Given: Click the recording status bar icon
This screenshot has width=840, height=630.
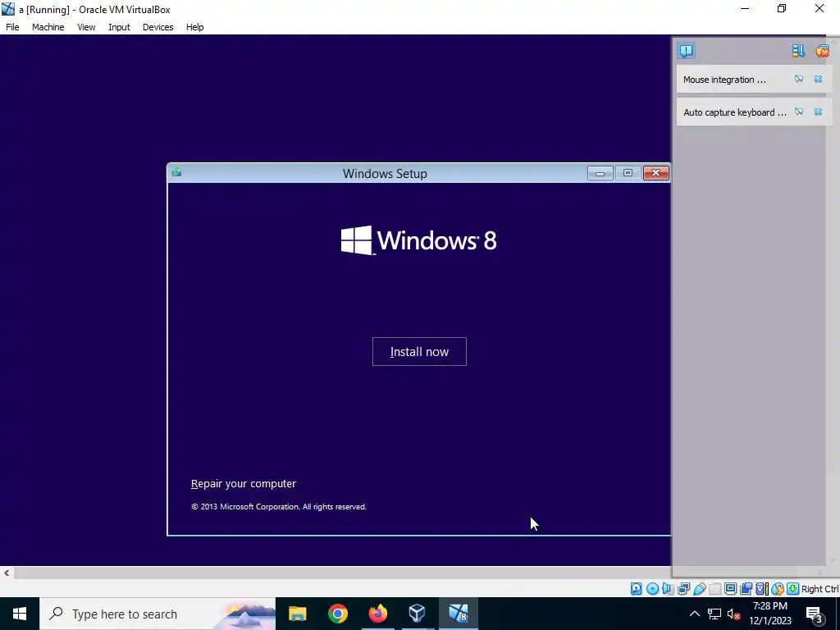Looking at the screenshot, I should coord(746,589).
